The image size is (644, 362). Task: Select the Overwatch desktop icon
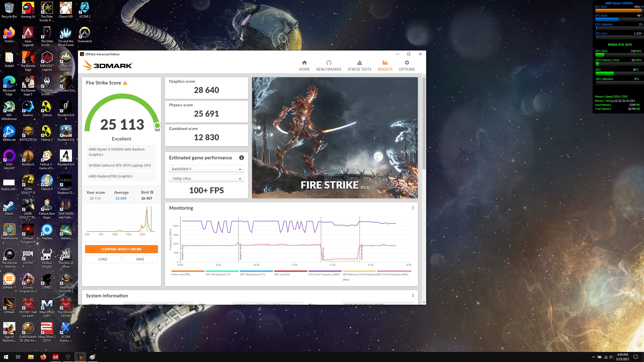[85, 35]
